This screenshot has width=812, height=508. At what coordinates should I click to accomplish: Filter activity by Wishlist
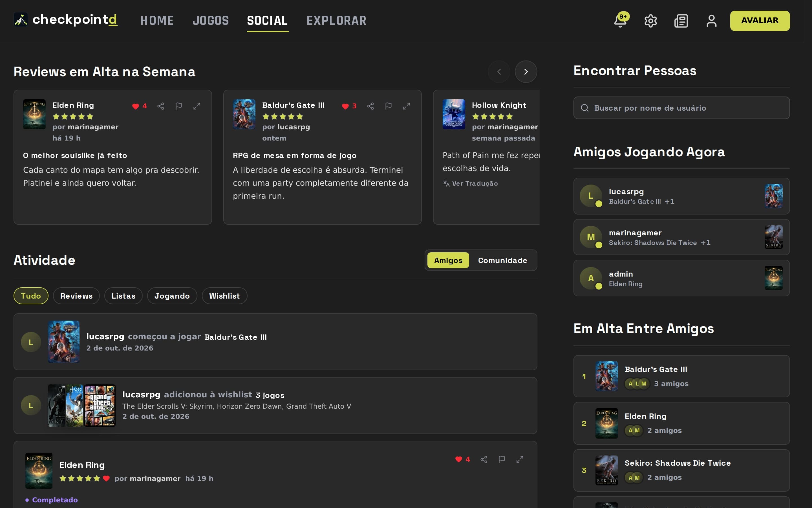(224, 296)
